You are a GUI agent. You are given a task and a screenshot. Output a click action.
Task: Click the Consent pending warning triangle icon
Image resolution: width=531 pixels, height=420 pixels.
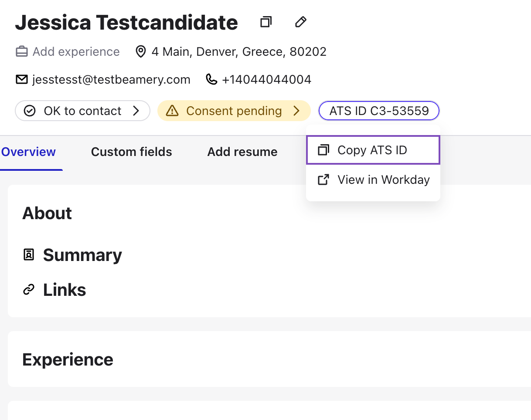(x=173, y=111)
